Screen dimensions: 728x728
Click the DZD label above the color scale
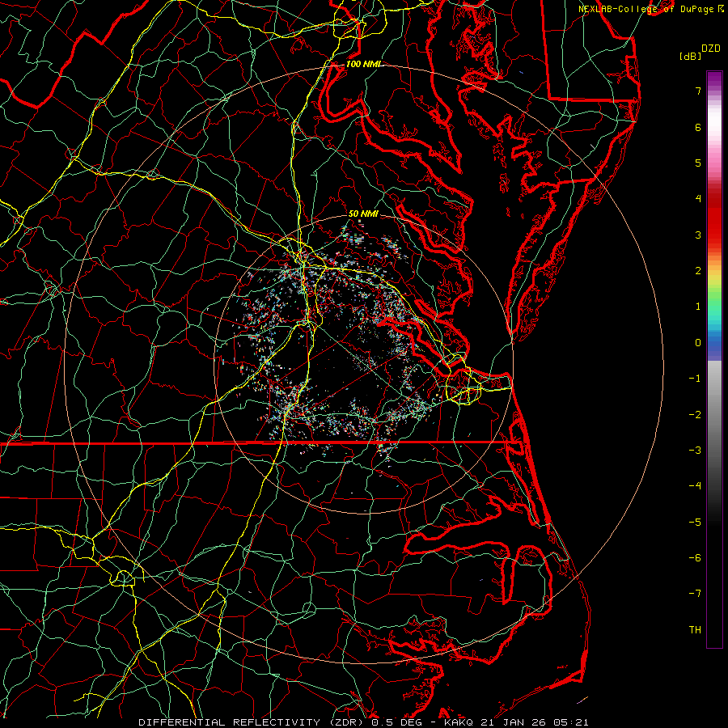point(711,49)
